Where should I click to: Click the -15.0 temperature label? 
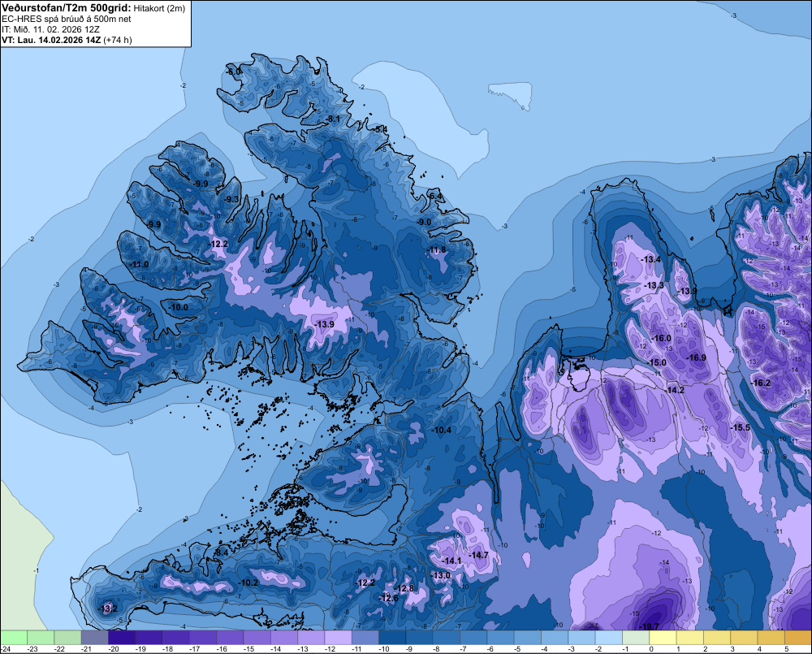[657, 362]
